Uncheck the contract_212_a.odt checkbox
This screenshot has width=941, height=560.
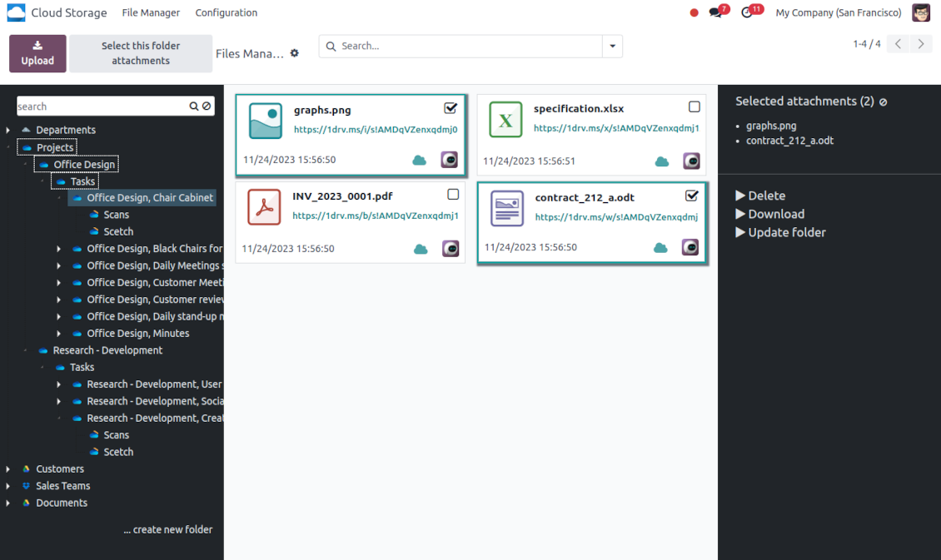click(x=691, y=196)
